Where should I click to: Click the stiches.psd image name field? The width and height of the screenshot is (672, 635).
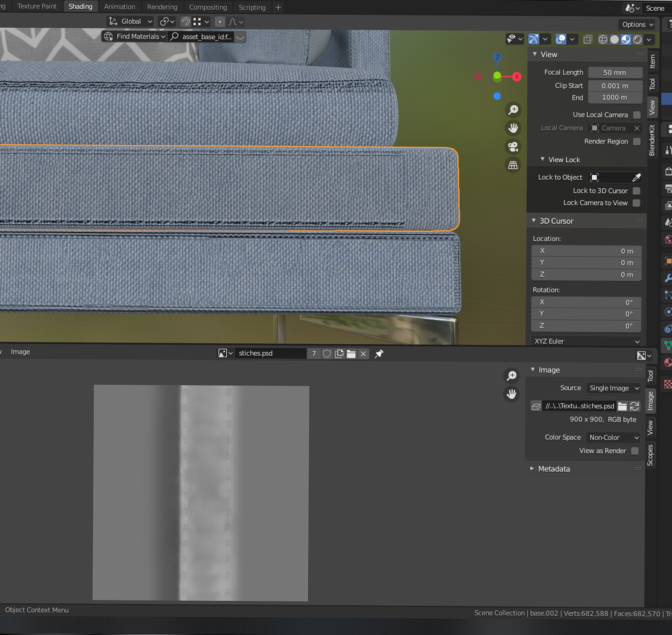pos(271,353)
